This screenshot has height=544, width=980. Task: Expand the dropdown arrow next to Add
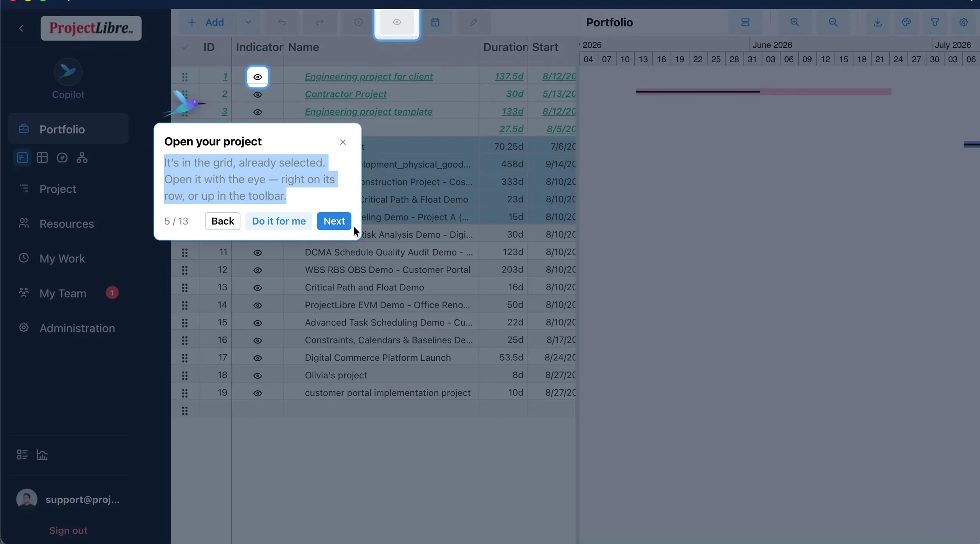pos(248,22)
